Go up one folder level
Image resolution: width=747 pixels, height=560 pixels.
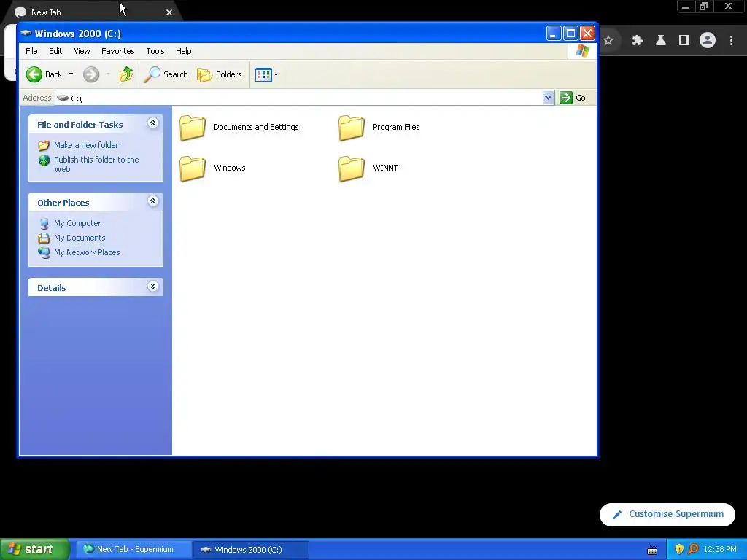click(125, 74)
